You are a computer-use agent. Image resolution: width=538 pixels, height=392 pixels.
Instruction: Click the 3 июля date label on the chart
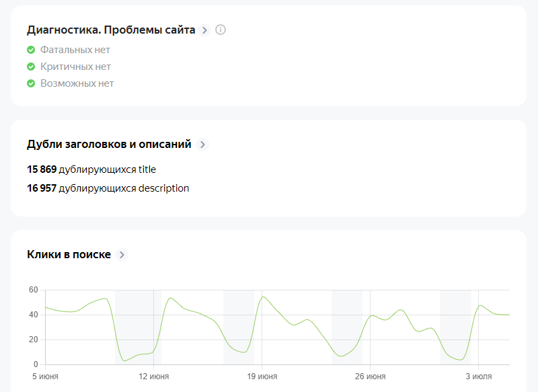click(479, 376)
